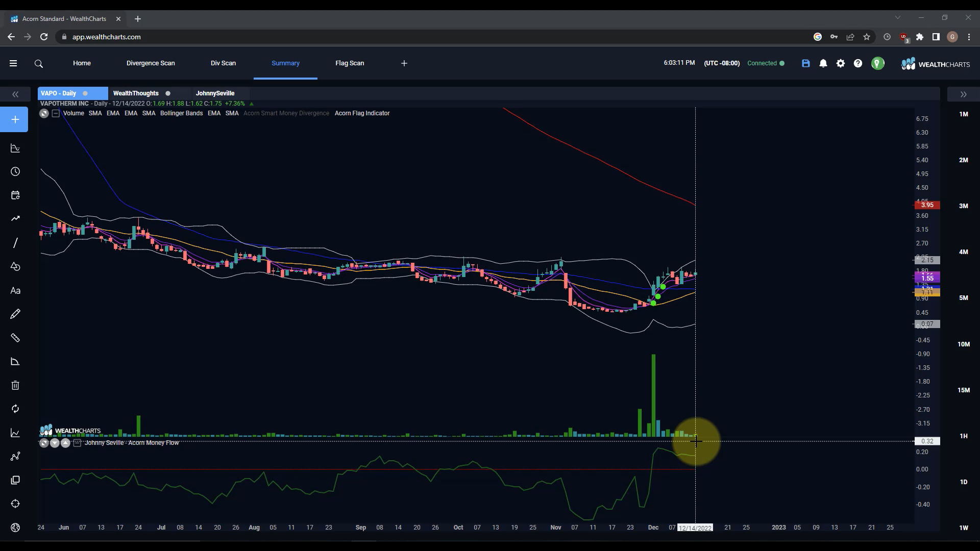Select the ruler measure tool
Image resolution: width=980 pixels, height=551 pixels.
(x=15, y=338)
